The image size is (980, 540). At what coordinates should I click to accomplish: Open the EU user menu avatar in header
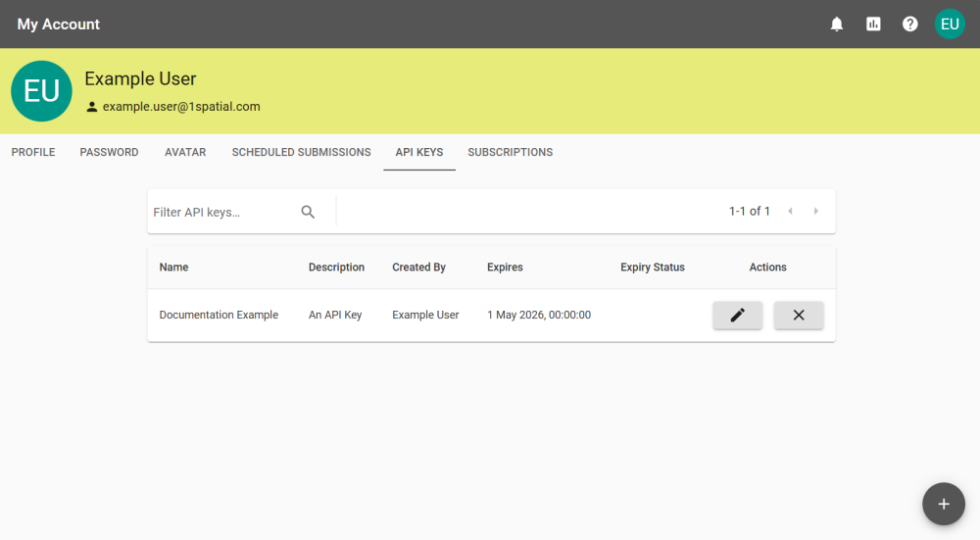tap(950, 25)
